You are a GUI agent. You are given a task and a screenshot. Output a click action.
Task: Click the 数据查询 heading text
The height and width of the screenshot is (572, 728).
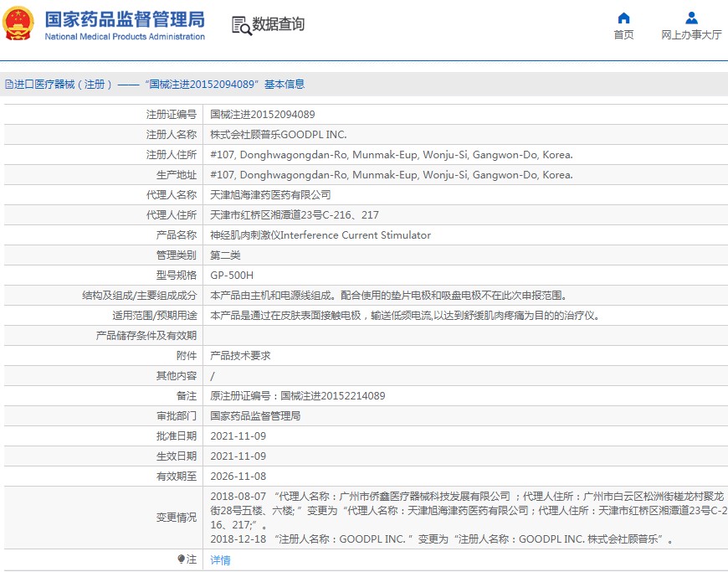click(x=279, y=24)
